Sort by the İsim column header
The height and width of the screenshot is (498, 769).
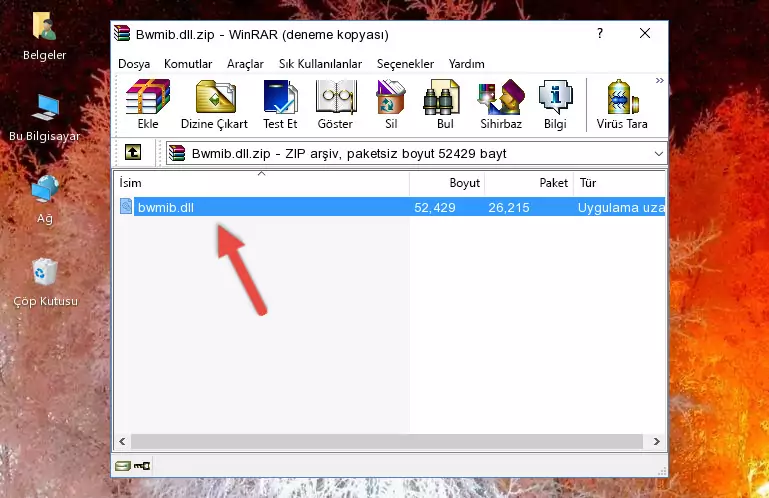pyautogui.click(x=262, y=183)
